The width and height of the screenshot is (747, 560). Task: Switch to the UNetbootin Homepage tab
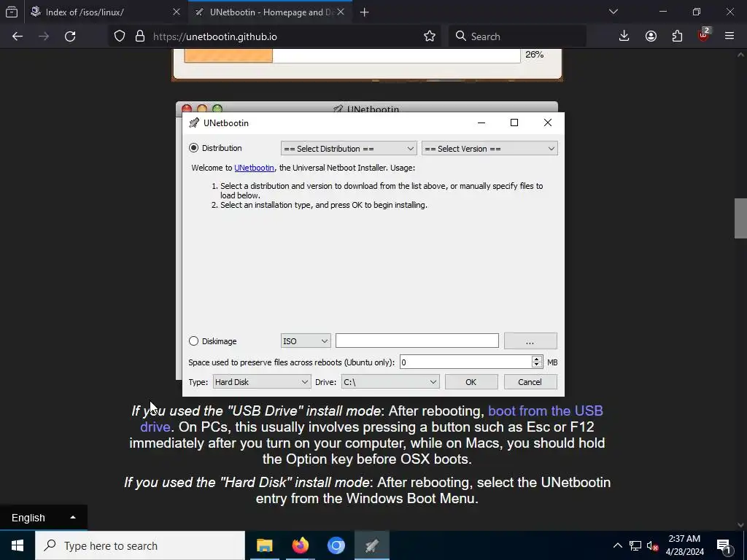pos(270,12)
